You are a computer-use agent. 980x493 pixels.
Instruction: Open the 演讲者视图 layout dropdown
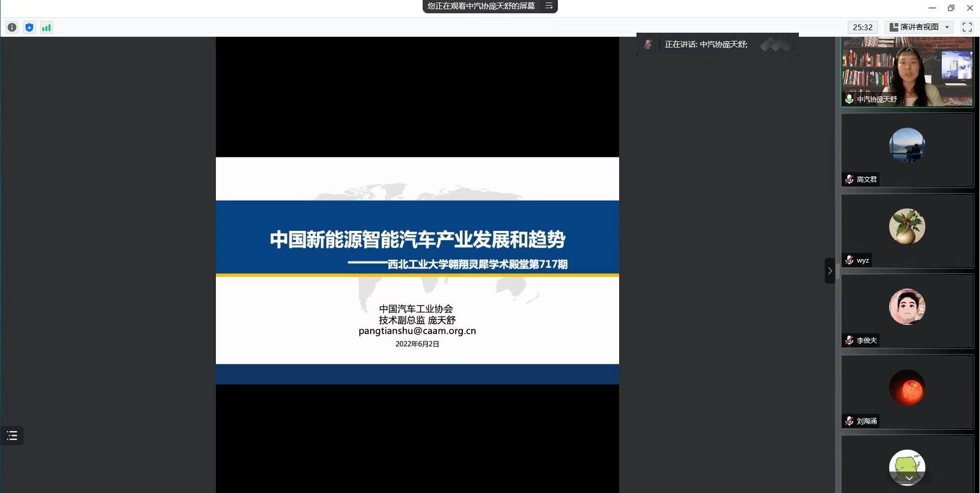click(x=919, y=27)
